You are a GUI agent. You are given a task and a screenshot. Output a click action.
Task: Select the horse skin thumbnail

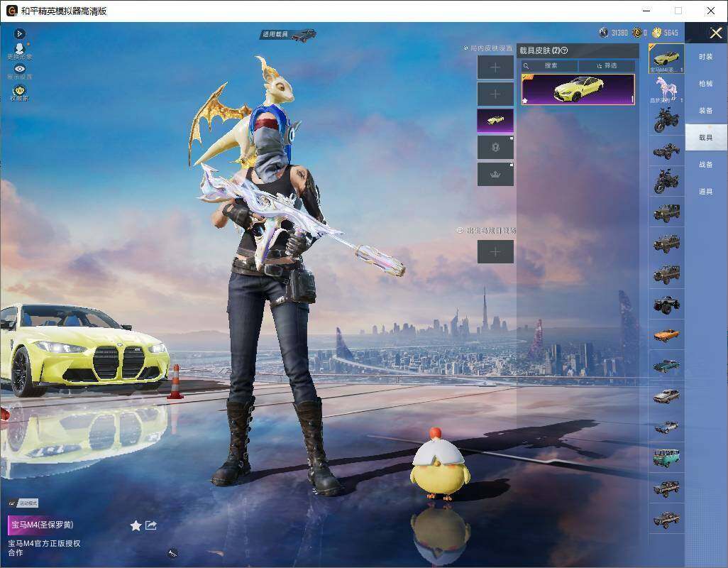[666, 89]
